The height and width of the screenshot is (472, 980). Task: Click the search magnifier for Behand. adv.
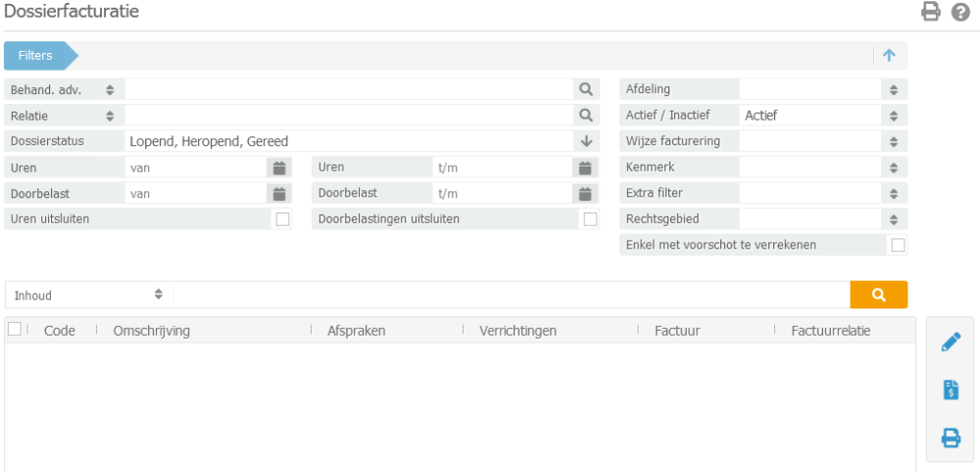click(x=586, y=90)
